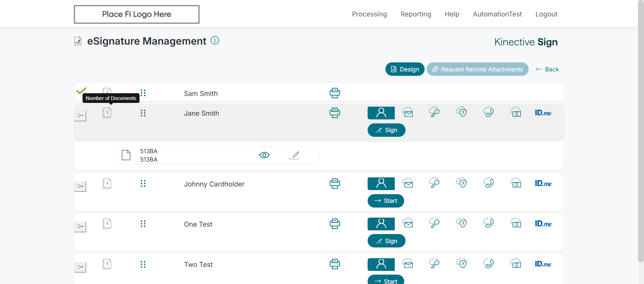Screen dimensions: 644x284
Task: Select the key passcode icon for Two Test
Action: point(434,264)
